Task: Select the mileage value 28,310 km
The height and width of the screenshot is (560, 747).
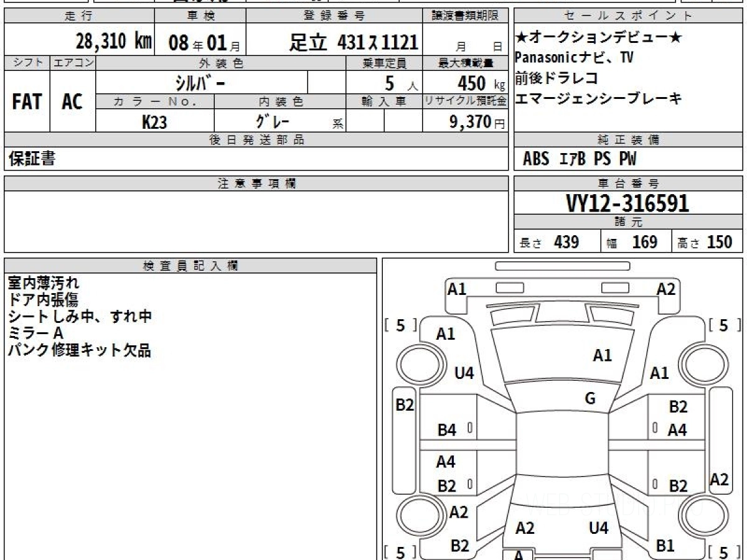Action: tap(114, 41)
